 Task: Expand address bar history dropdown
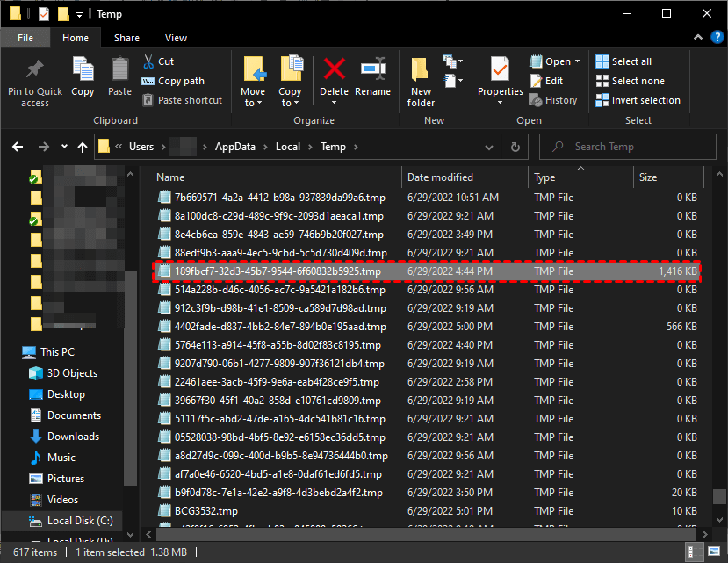(x=489, y=148)
